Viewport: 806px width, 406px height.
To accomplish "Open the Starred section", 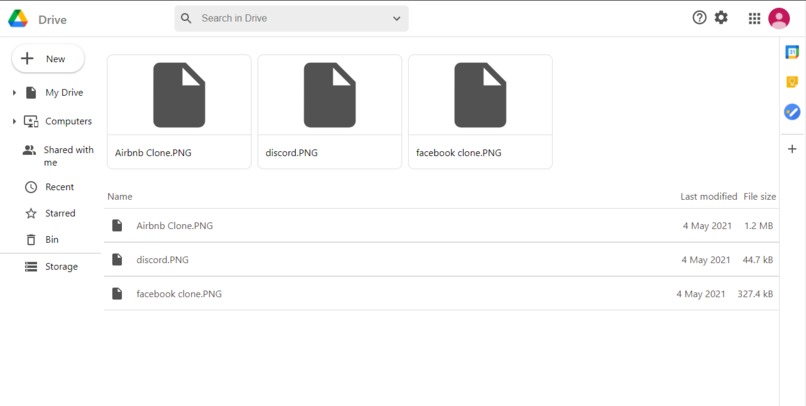I will (x=60, y=213).
